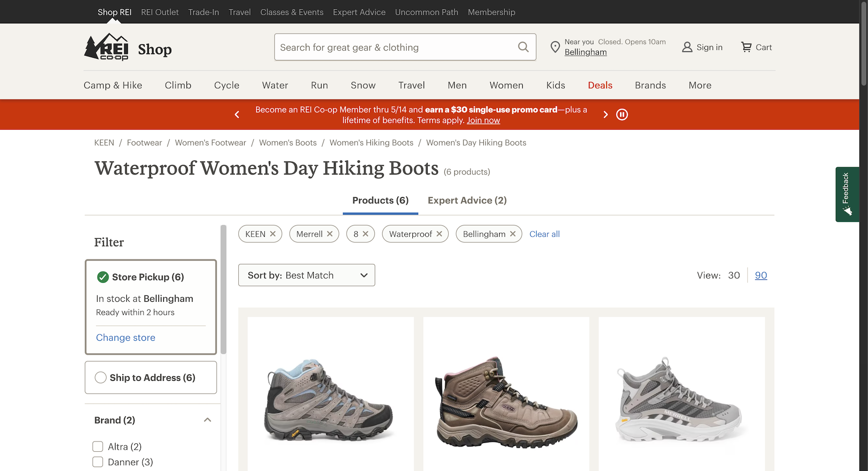Image resolution: width=868 pixels, height=471 pixels.
Task: Open the Men menu
Action: click(457, 85)
